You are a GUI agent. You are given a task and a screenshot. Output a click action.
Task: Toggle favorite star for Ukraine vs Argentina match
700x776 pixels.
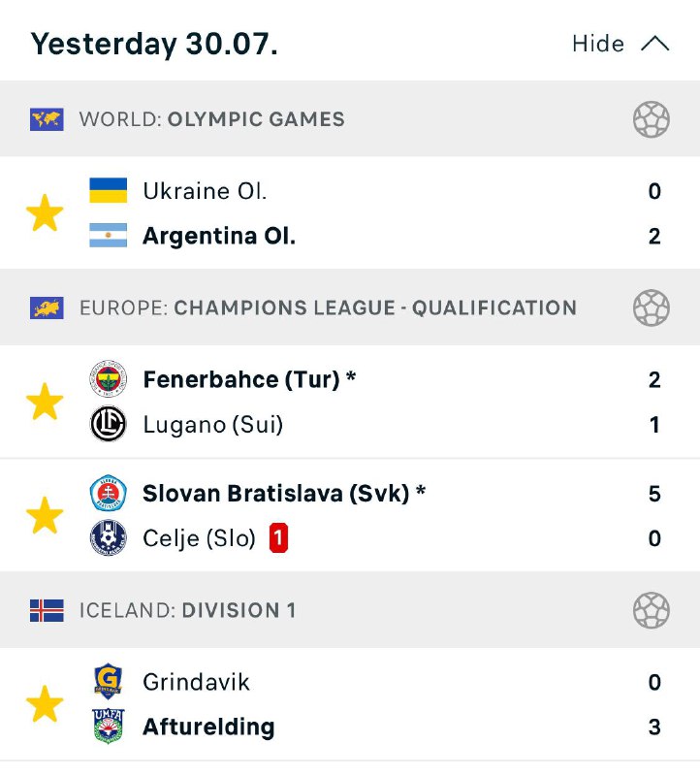pos(45,213)
